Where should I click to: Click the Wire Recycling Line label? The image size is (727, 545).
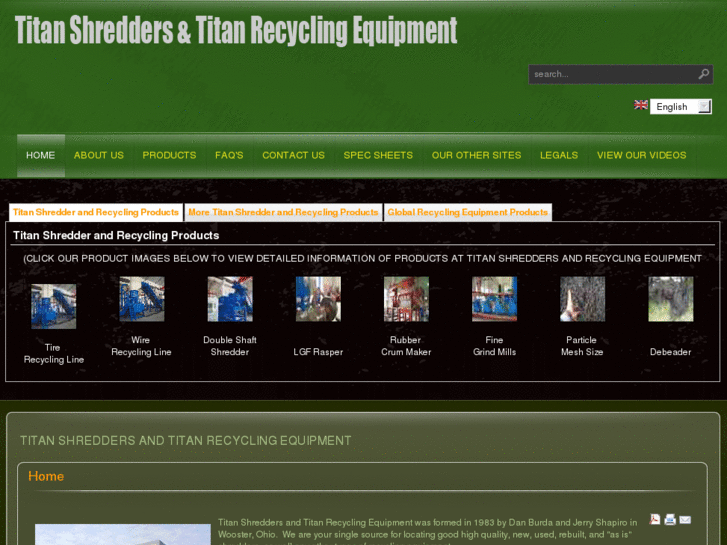(141, 346)
